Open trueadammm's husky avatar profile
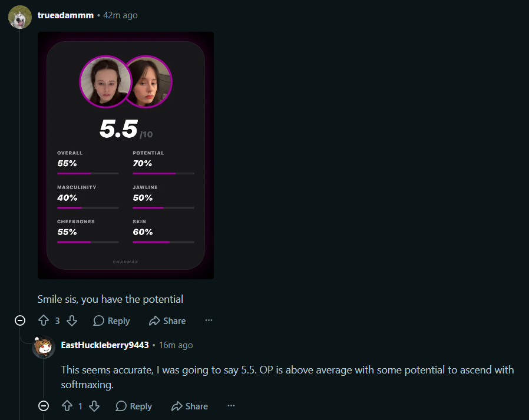Screen dimensions: 529x420 19,17
